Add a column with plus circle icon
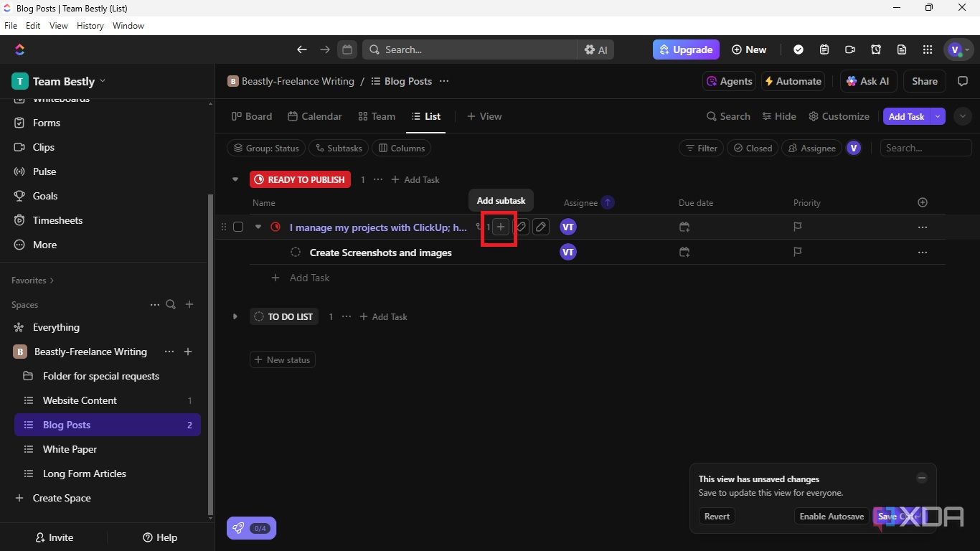The width and height of the screenshot is (980, 551). (x=923, y=202)
